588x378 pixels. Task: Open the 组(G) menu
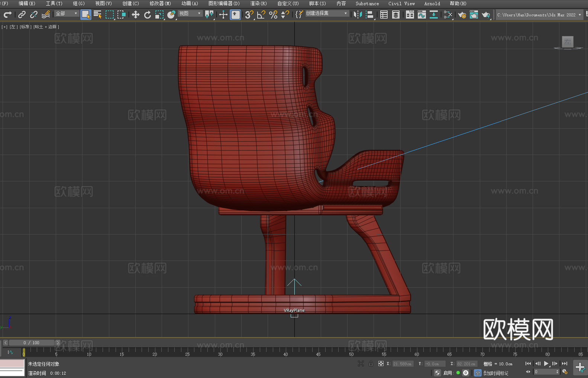[78, 3]
